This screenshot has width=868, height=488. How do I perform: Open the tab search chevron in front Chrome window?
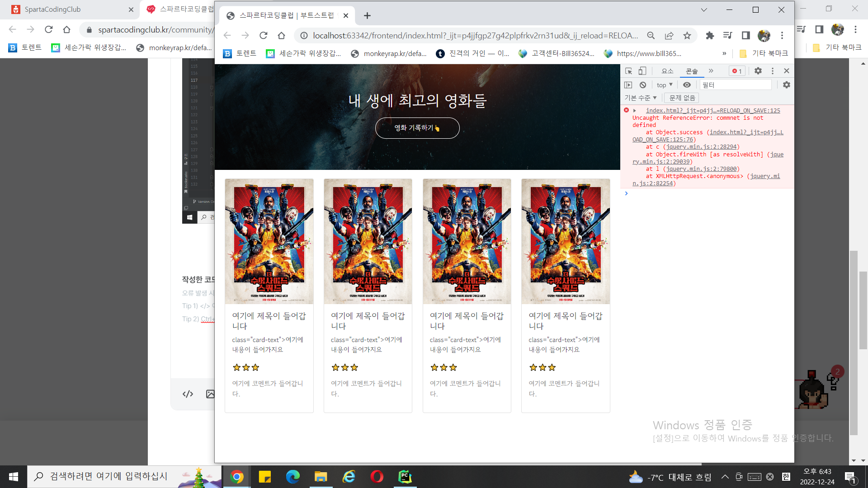coord(704,10)
